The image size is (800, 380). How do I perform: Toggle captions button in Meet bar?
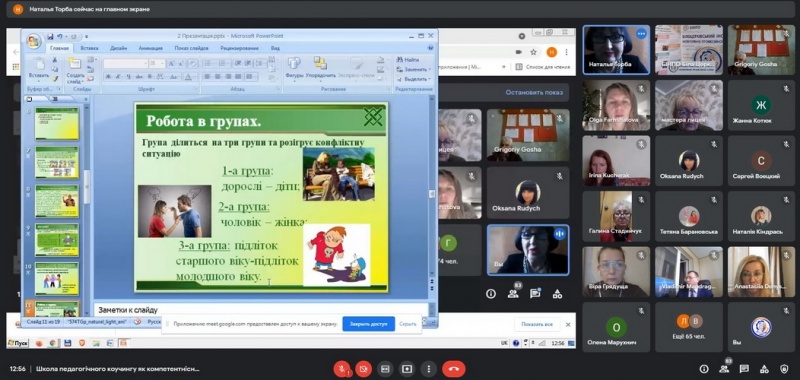(x=385, y=369)
